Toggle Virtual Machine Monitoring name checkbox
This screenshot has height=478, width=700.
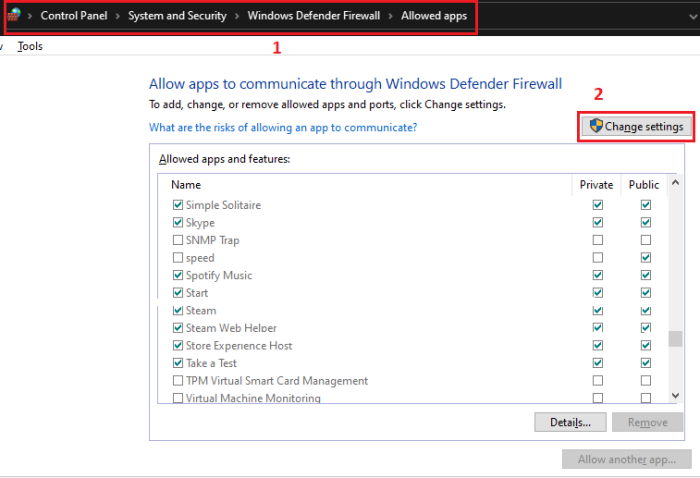(178, 398)
